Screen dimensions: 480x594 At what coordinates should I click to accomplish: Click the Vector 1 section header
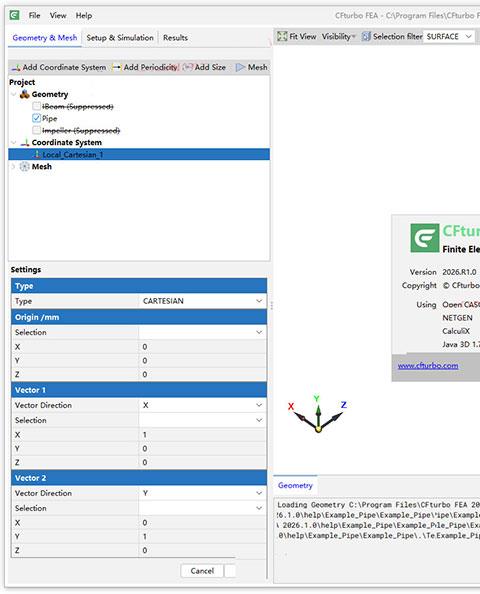point(139,390)
